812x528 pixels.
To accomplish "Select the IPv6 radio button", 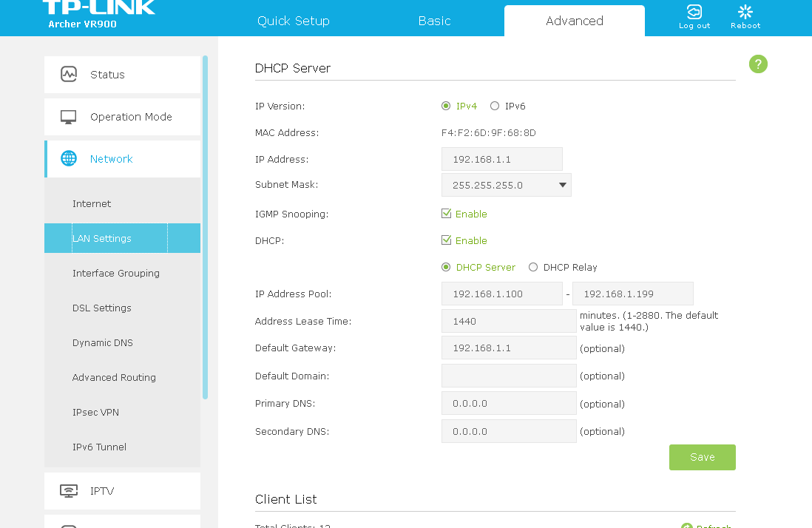I will pyautogui.click(x=495, y=106).
